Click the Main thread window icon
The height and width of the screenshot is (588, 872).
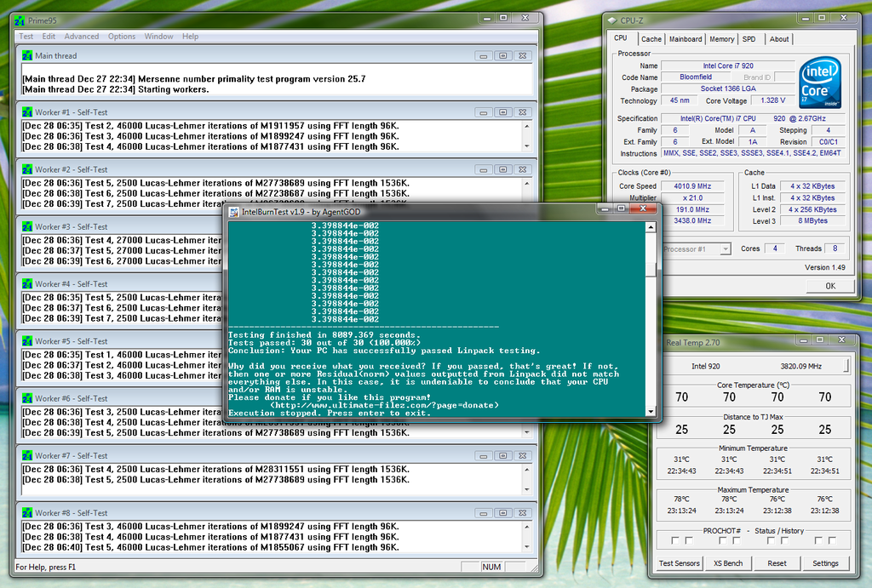coord(27,55)
